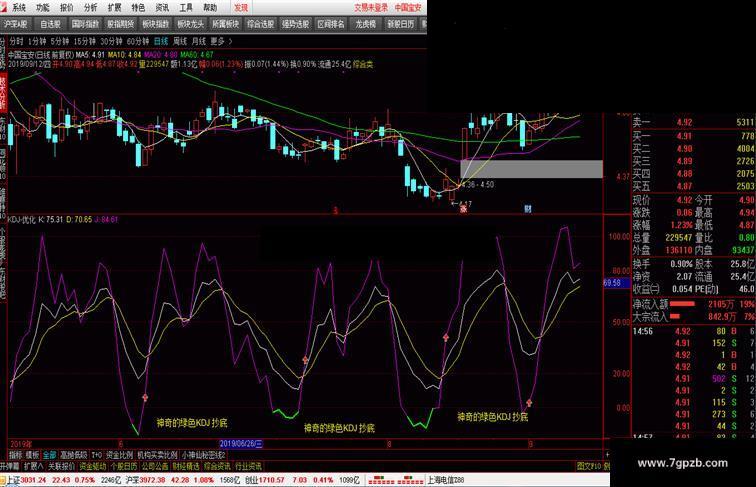Open the 帮助 menu
The height and width of the screenshot is (487, 756).
point(210,8)
